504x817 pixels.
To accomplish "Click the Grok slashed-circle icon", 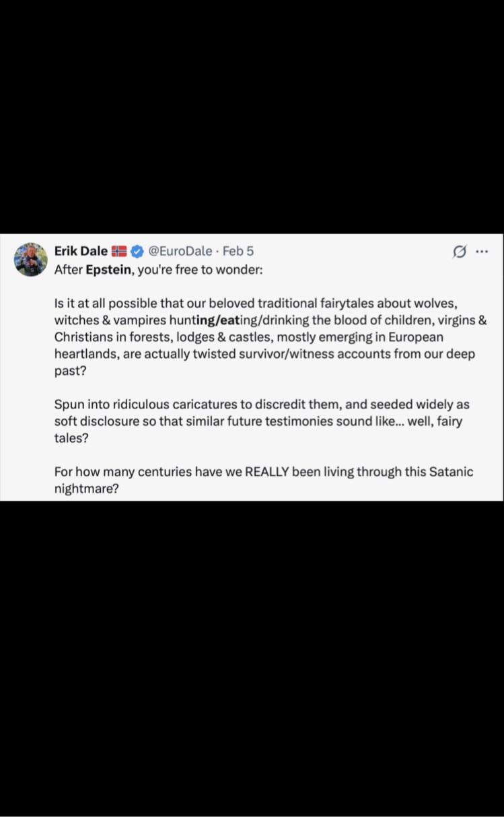I will [x=460, y=252].
